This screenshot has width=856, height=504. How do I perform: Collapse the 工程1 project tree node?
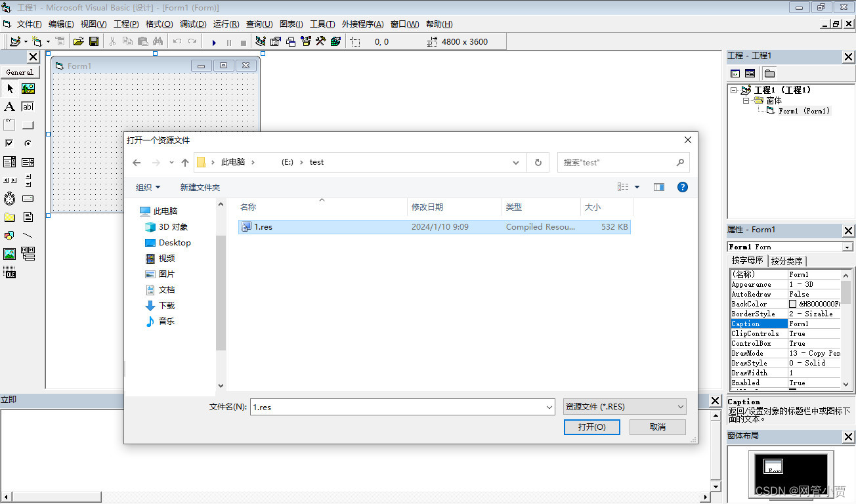click(x=735, y=90)
